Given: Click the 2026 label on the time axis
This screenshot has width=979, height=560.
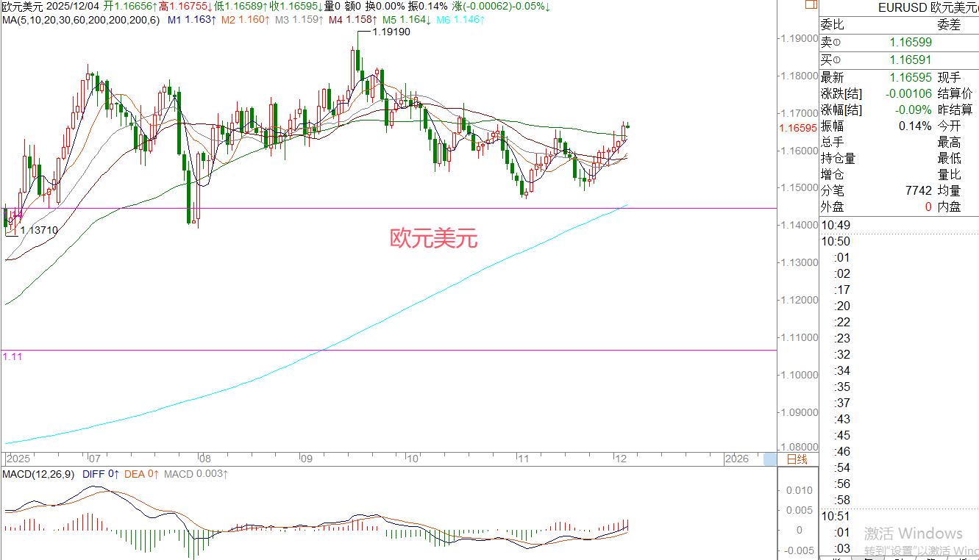Looking at the screenshot, I should [736, 459].
